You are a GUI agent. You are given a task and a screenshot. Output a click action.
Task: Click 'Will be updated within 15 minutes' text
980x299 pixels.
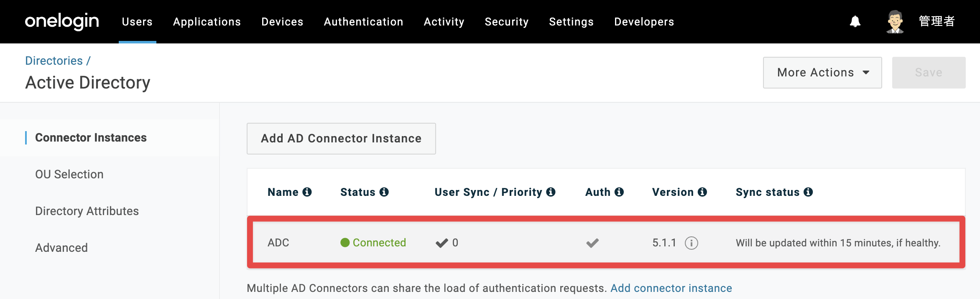pos(838,243)
